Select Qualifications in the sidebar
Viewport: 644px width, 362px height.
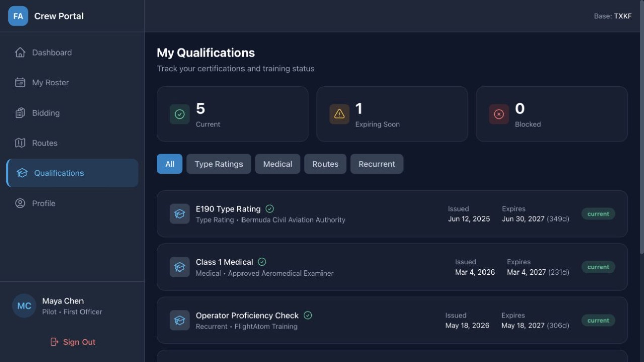[x=72, y=173]
